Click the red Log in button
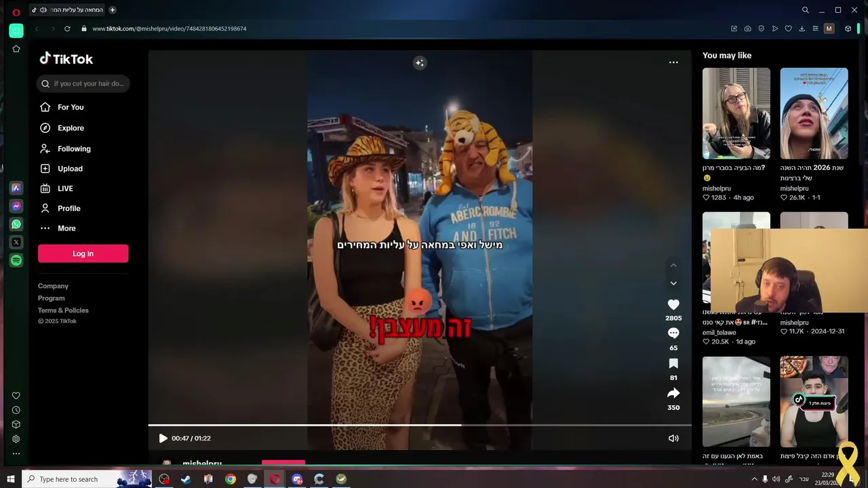The image size is (868, 488). coord(83,253)
